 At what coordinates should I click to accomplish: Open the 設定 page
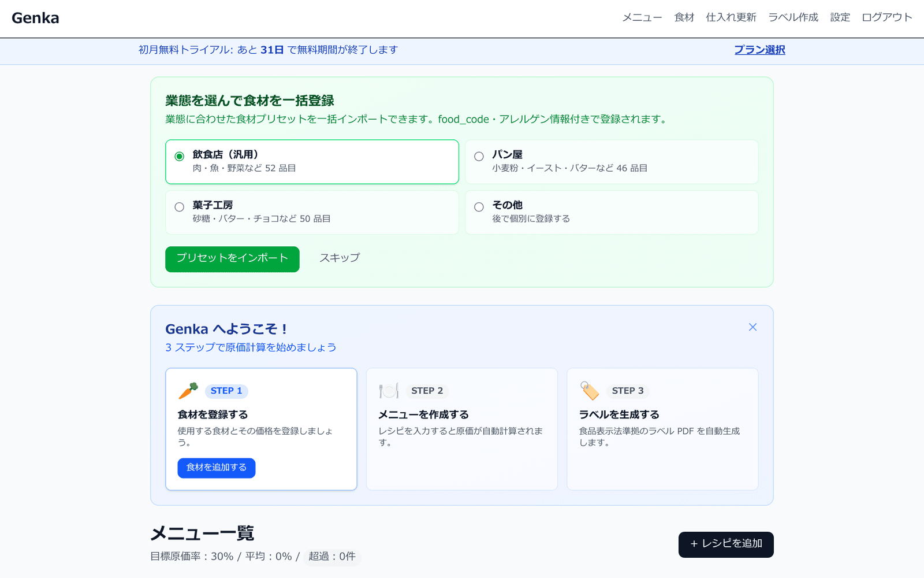[840, 17]
